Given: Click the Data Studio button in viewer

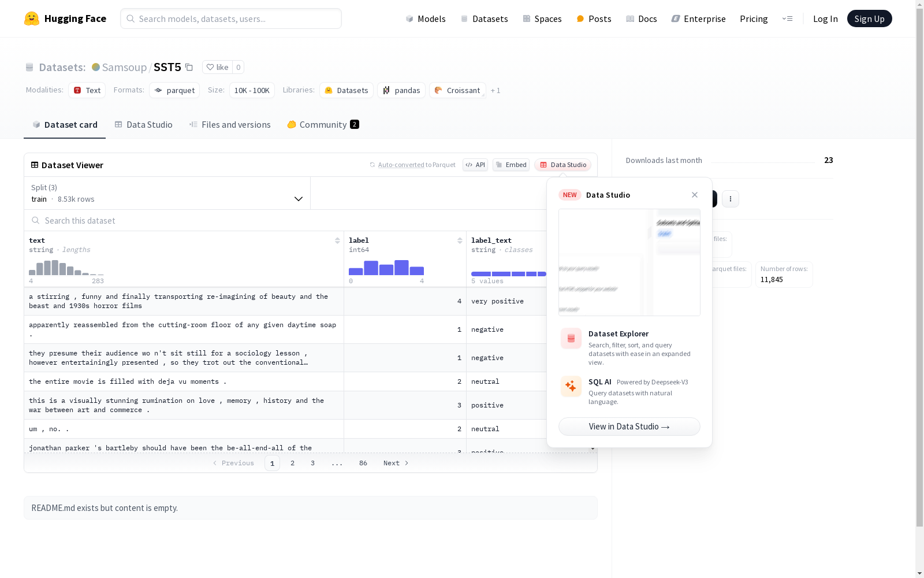Looking at the screenshot, I should (x=563, y=165).
